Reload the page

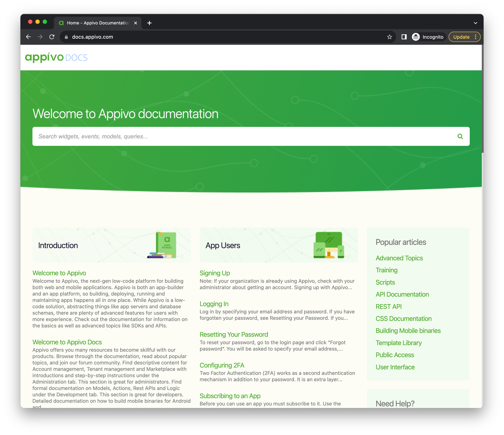(52, 37)
